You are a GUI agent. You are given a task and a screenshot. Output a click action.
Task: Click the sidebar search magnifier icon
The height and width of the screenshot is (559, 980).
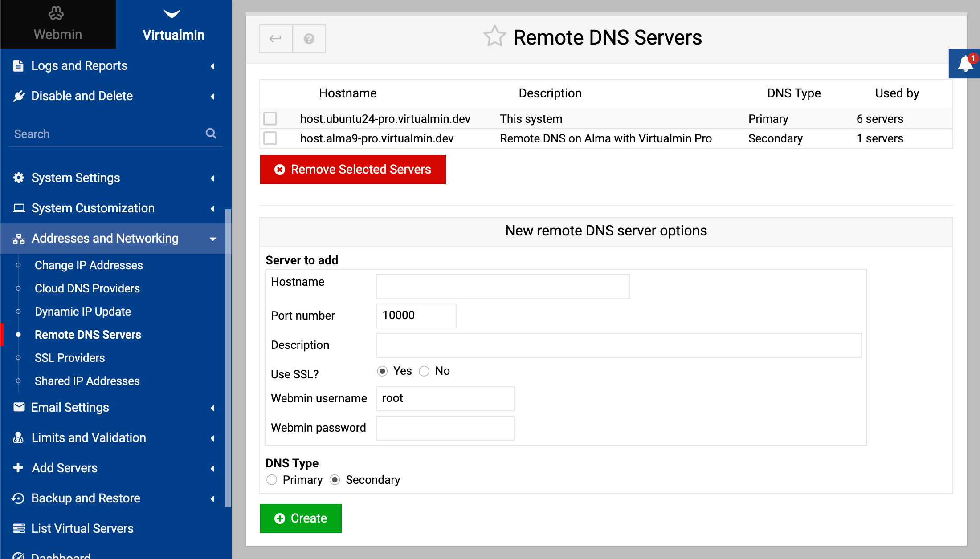211,134
